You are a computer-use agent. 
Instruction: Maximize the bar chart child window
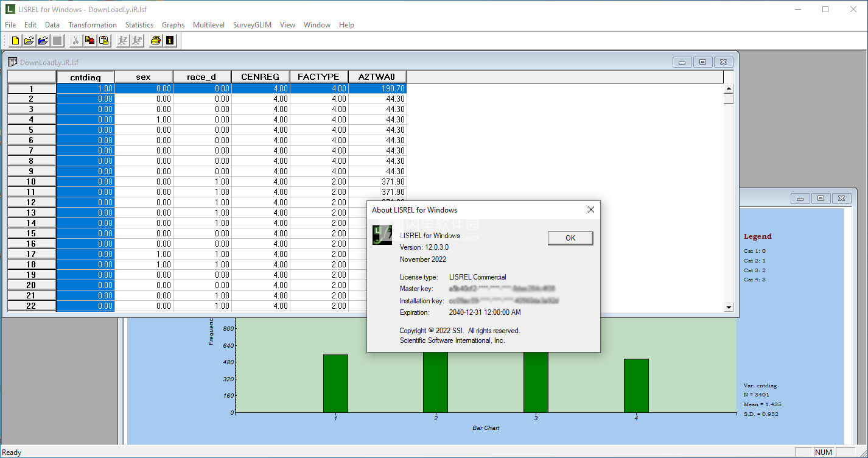click(x=821, y=199)
